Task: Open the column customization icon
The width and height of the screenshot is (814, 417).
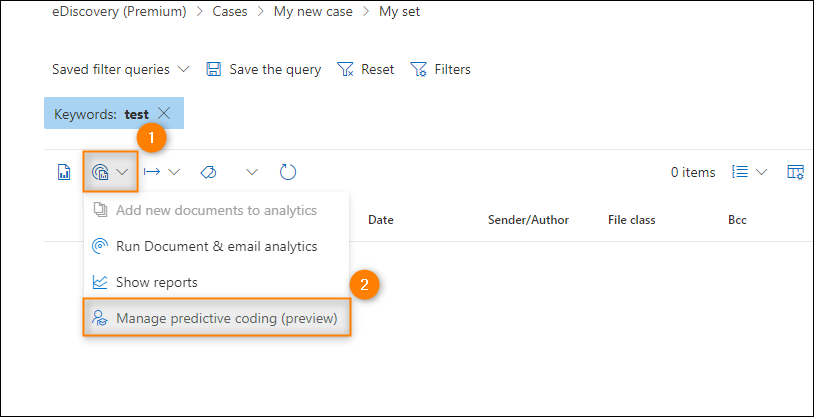Action: pyautogui.click(x=795, y=172)
